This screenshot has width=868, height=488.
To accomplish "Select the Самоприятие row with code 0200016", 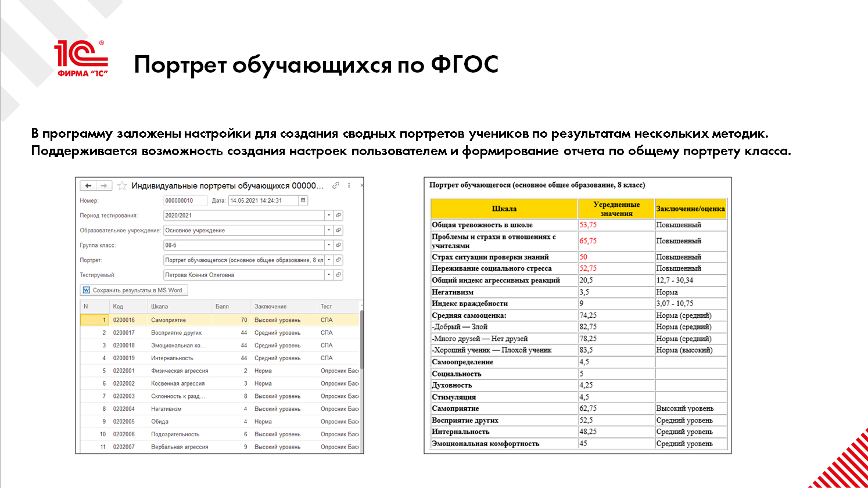I will [220, 320].
